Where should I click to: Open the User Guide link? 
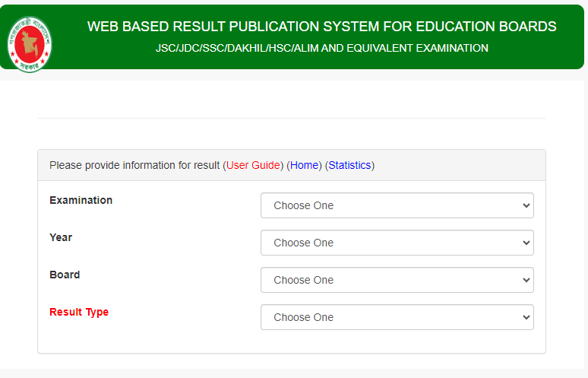click(253, 165)
